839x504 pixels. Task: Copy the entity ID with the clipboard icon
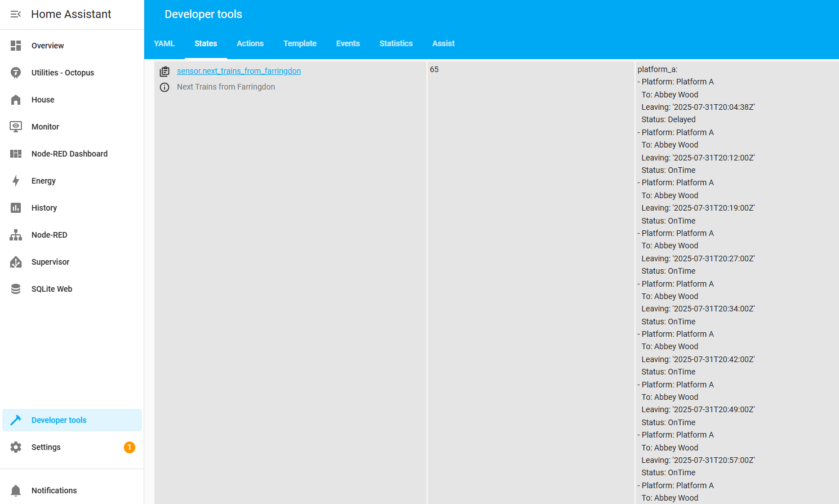[165, 71]
